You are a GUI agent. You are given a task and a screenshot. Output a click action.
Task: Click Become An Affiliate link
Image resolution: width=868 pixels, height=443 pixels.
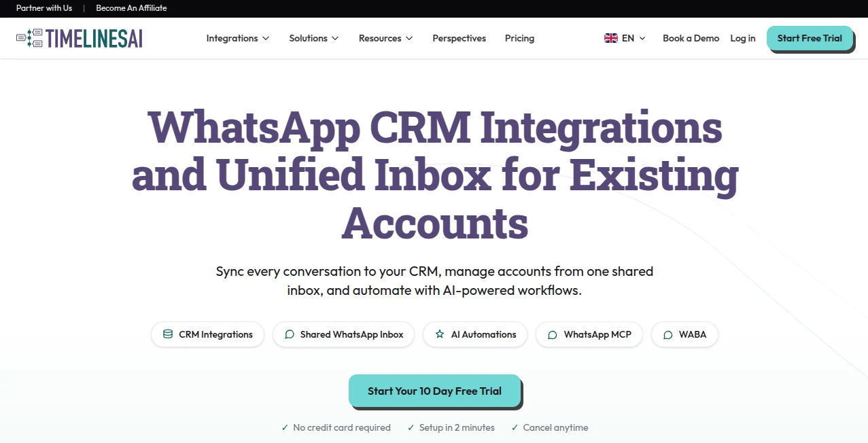click(131, 8)
